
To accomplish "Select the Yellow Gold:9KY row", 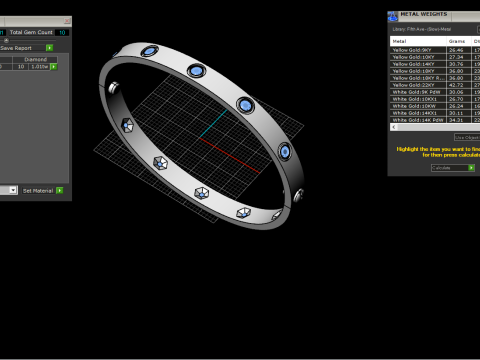I will [x=435, y=50].
